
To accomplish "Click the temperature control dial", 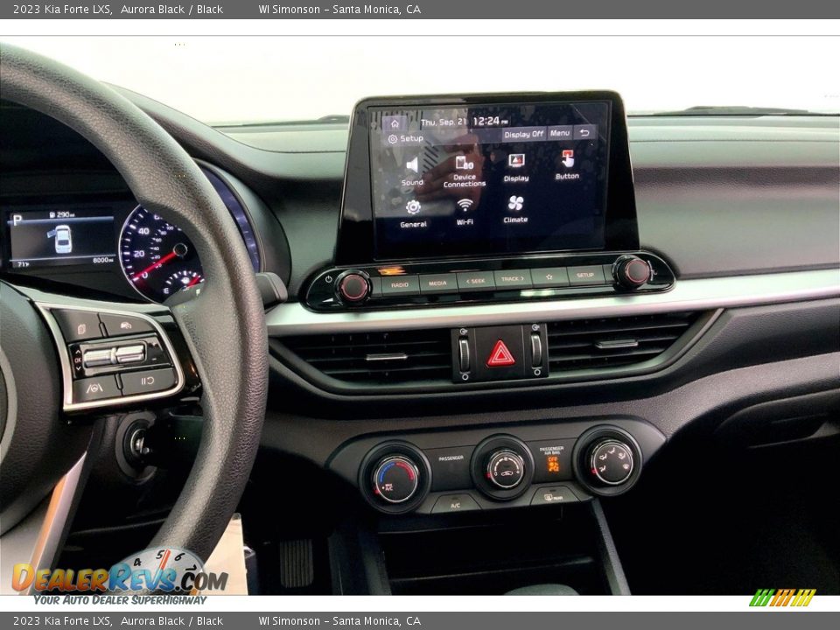I will click(x=395, y=479).
